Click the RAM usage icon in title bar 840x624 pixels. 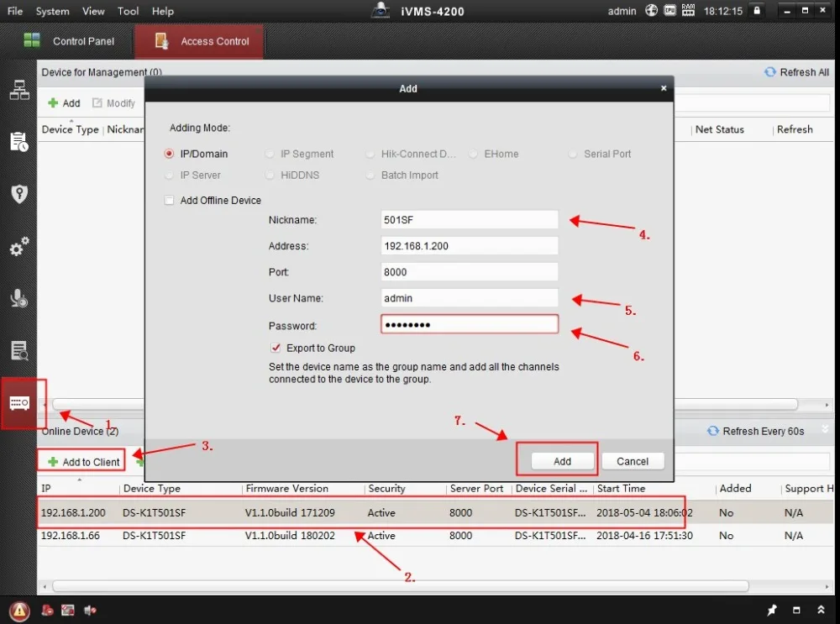pyautogui.click(x=689, y=10)
